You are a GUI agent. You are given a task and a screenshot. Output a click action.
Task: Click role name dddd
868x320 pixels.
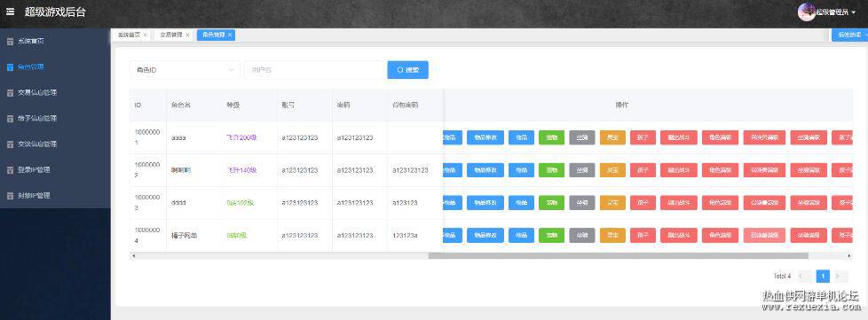coord(178,203)
